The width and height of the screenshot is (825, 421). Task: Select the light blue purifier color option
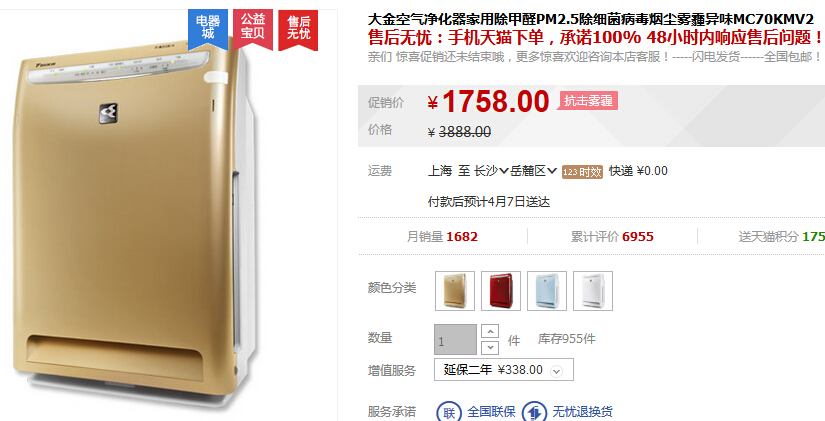click(x=547, y=291)
